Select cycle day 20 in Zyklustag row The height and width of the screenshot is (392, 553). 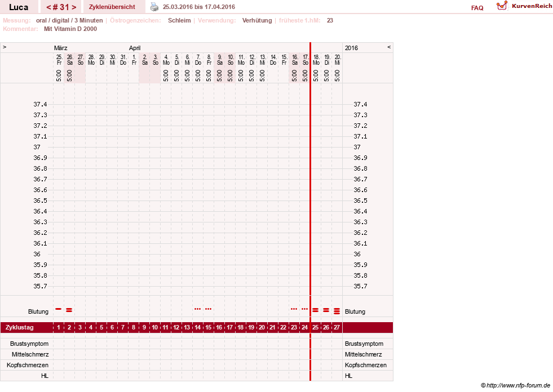[x=262, y=327]
